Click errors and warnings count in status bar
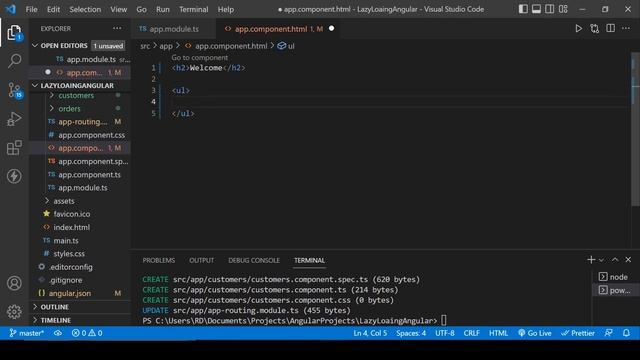The image size is (640, 360). point(87,333)
